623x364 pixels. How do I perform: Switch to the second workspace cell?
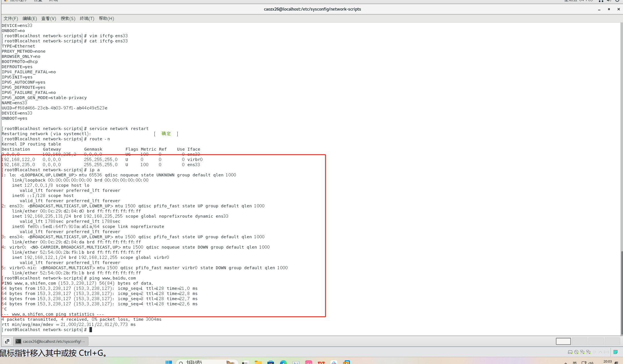point(579,341)
